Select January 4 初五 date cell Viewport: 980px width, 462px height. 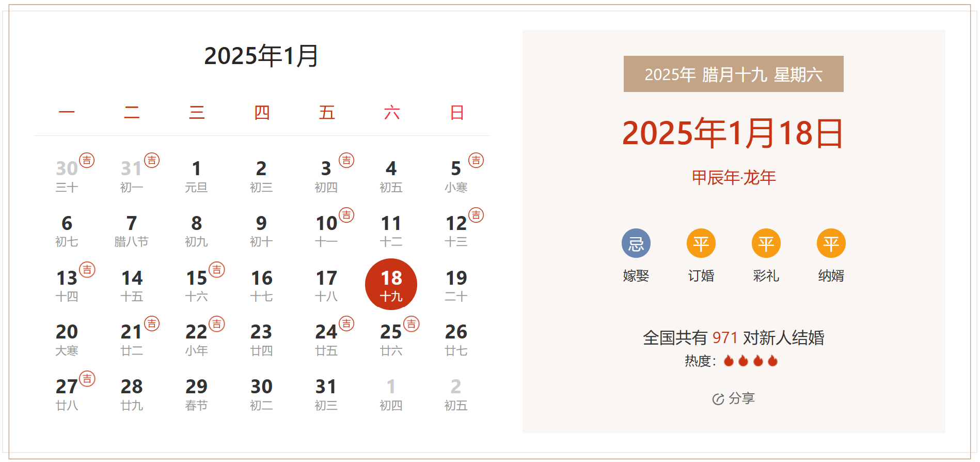391,176
